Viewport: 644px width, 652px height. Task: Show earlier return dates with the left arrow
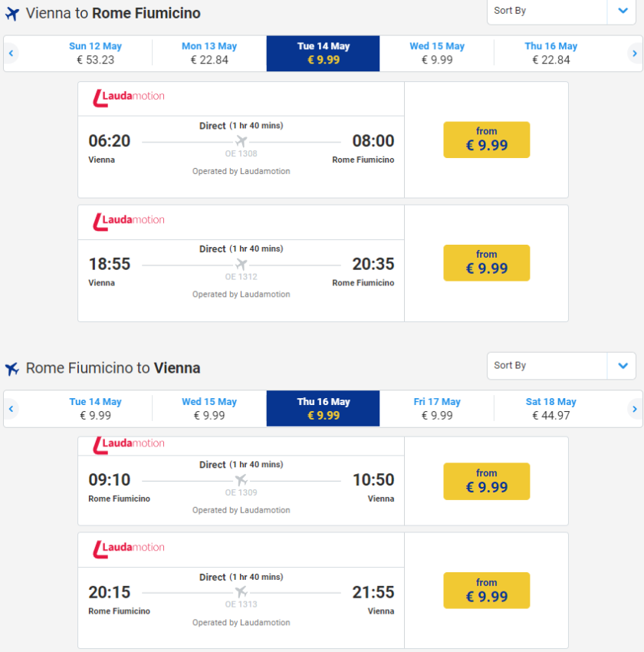point(11,409)
